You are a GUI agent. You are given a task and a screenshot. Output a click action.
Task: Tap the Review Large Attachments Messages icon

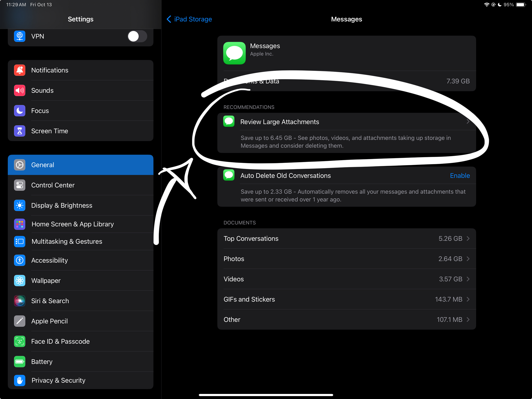pyautogui.click(x=229, y=121)
